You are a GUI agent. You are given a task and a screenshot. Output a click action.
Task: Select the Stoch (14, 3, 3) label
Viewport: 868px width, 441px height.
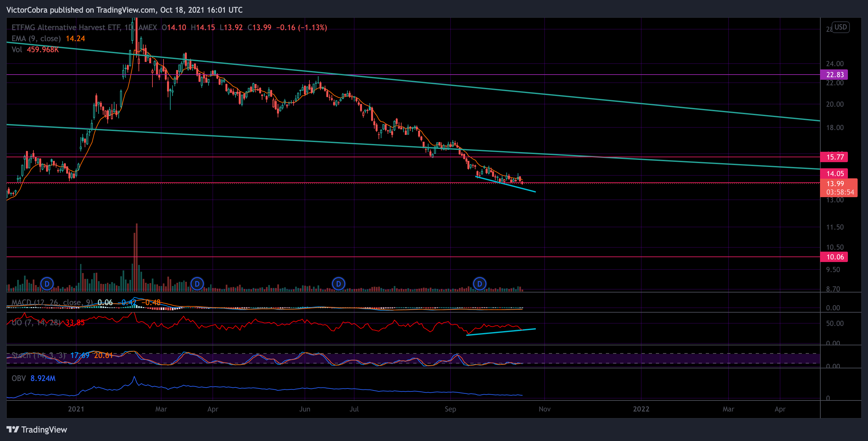coord(38,355)
